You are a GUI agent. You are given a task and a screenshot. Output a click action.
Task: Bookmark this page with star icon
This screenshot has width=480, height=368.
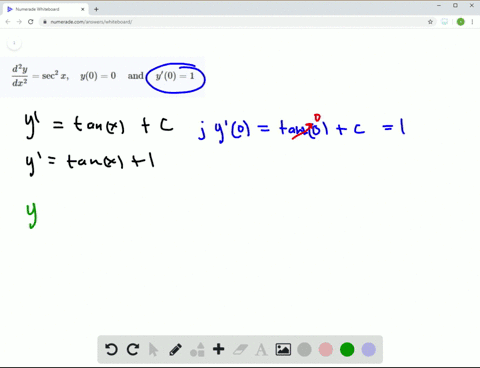pyautogui.click(x=430, y=22)
